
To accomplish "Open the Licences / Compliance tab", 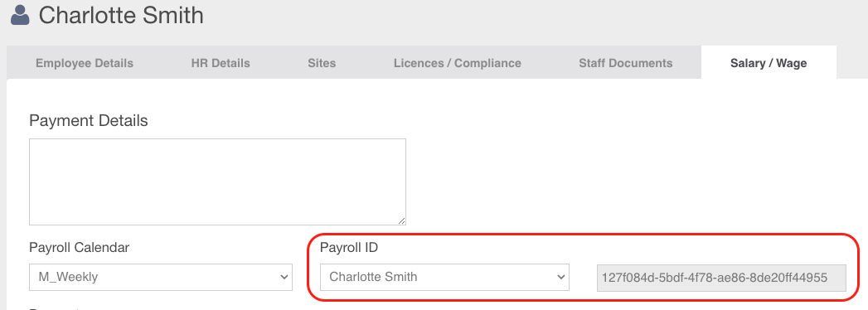I will tap(458, 63).
